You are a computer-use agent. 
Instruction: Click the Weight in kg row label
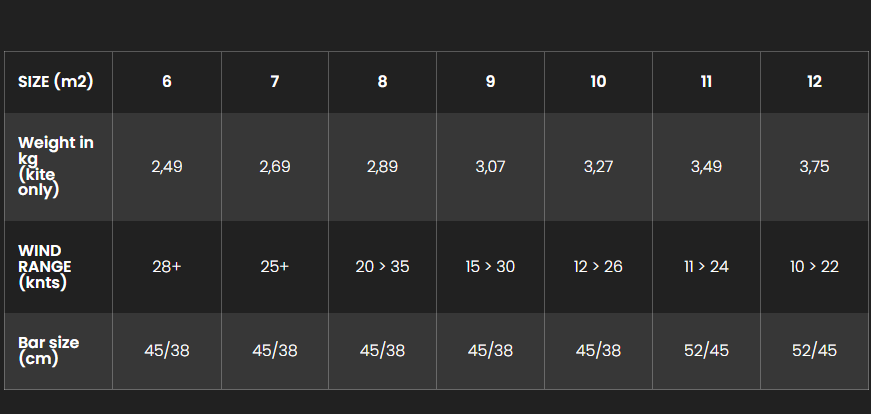click(x=58, y=167)
